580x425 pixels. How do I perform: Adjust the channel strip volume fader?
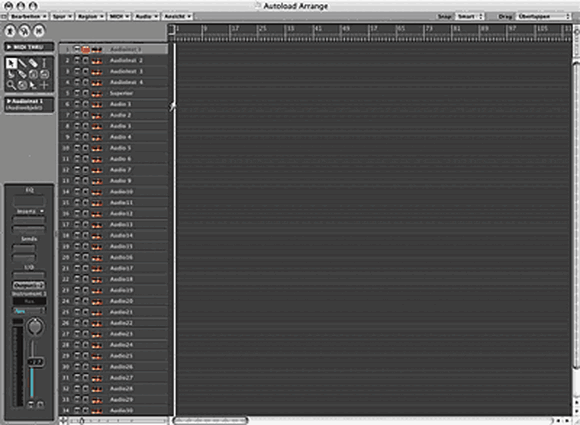tap(35, 361)
